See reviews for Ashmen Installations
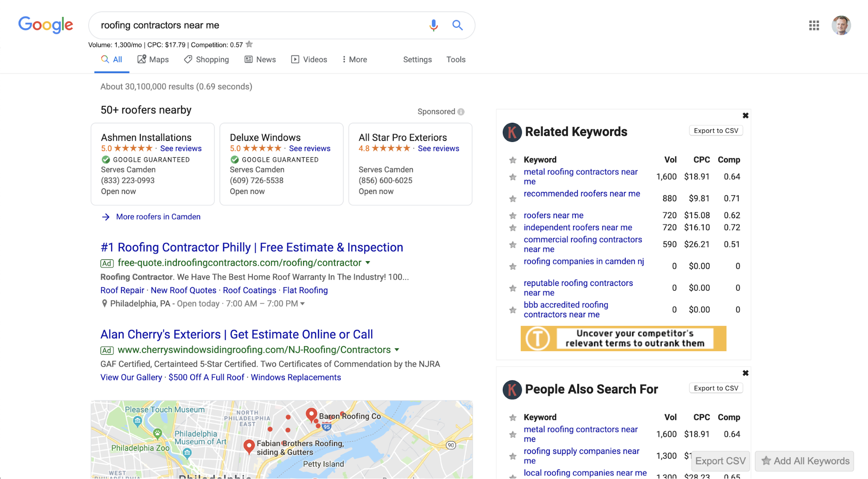The height and width of the screenshot is (479, 868). (181, 148)
